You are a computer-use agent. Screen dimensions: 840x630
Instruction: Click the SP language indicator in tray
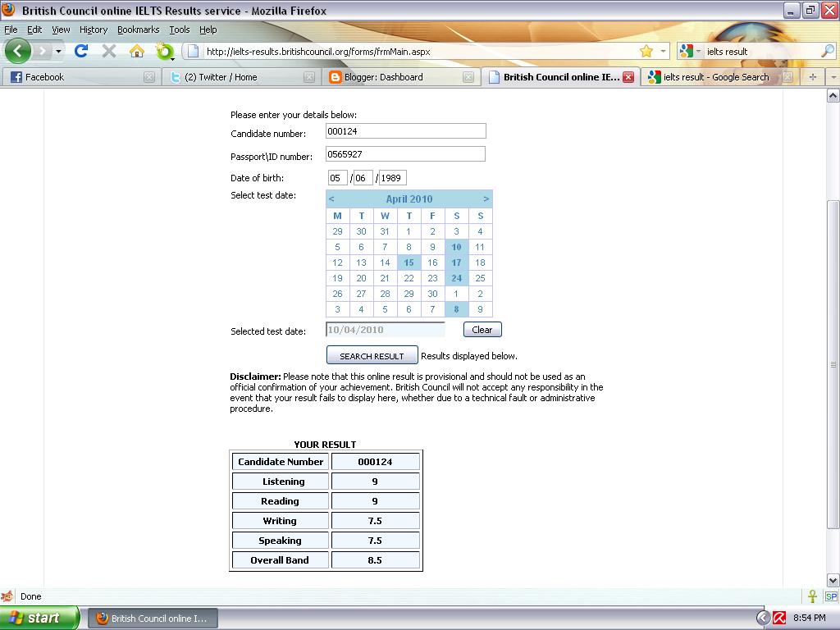click(x=831, y=596)
